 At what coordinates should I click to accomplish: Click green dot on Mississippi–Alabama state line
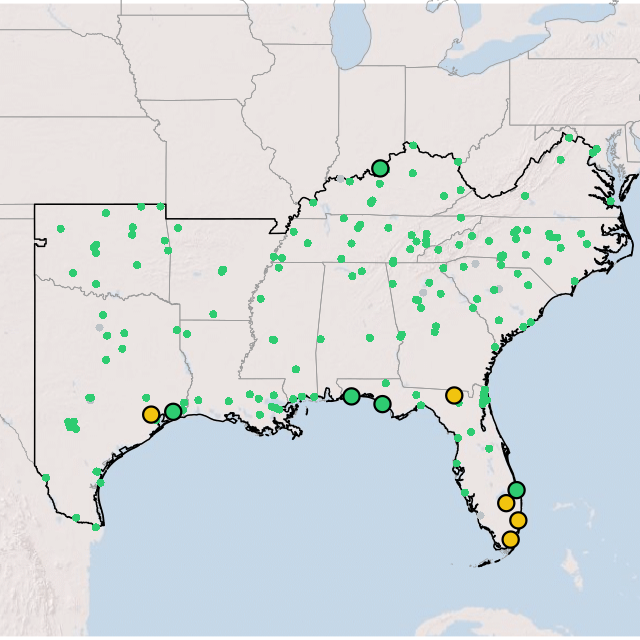tap(321, 339)
